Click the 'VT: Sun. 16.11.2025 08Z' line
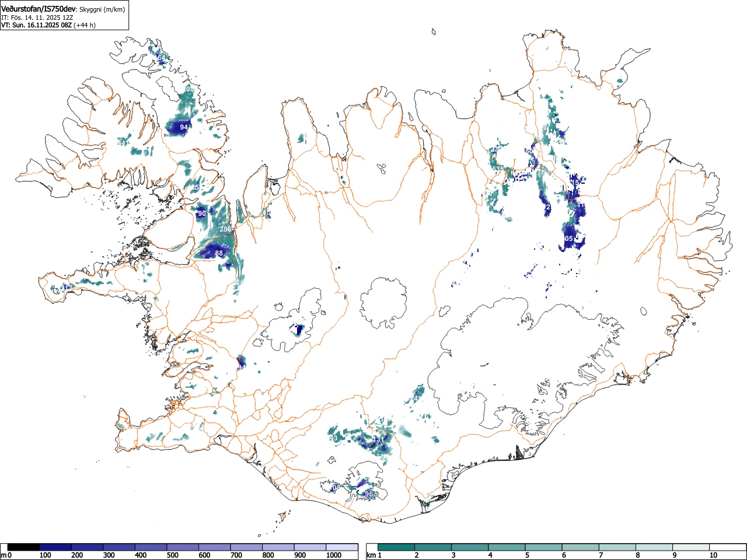This screenshot has height=560, width=747. click(36, 25)
